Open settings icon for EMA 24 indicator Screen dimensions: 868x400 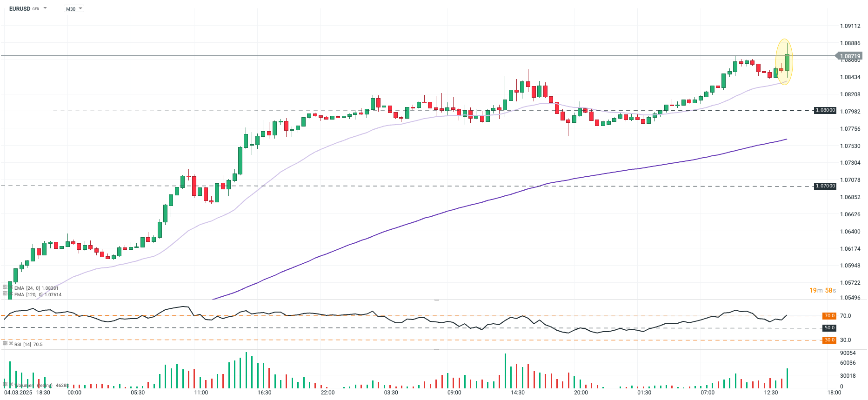[x=5, y=287]
